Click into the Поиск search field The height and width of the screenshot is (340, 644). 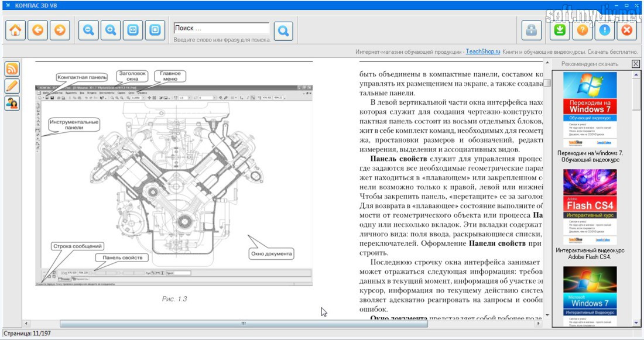coord(221,28)
